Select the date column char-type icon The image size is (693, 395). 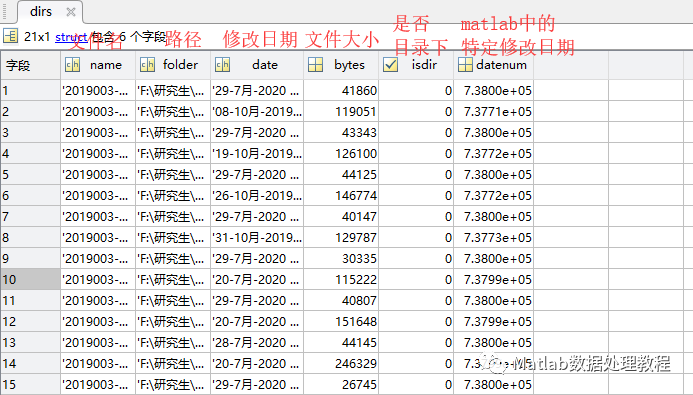pyautogui.click(x=222, y=65)
